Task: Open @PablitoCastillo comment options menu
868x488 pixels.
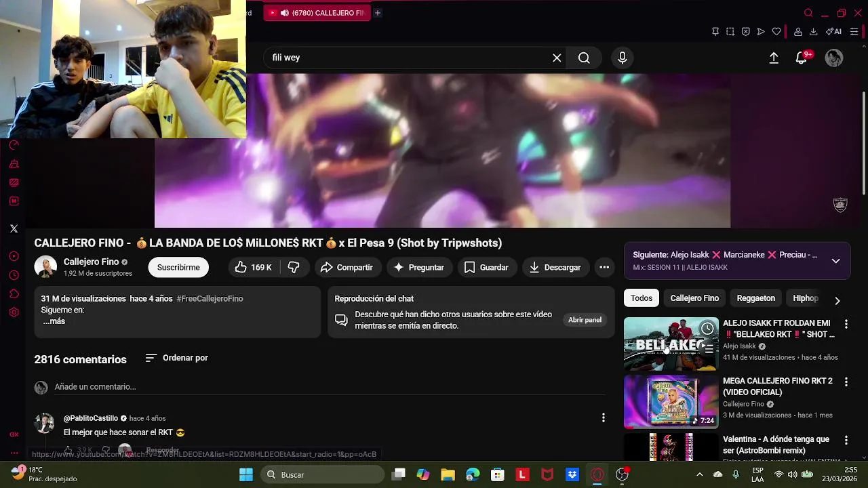Action: tap(604, 418)
